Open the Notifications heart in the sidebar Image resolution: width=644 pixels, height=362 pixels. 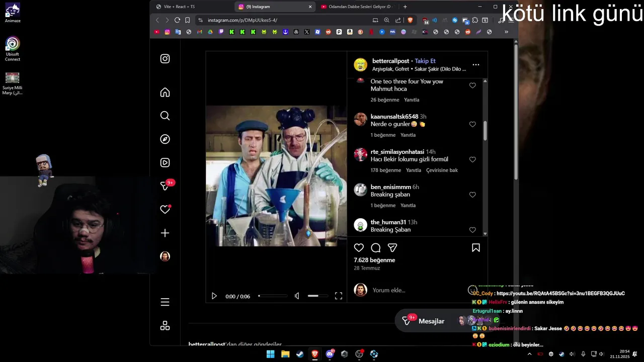click(165, 209)
